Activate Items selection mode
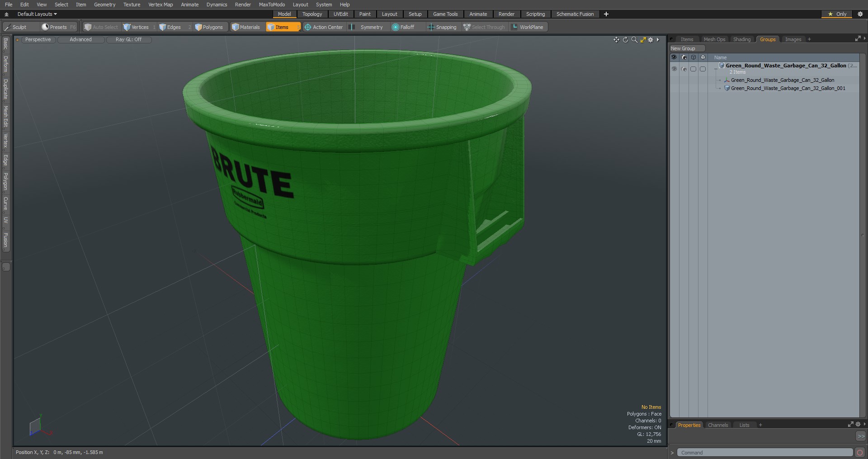Viewport: 868px width, 459px height. click(x=282, y=27)
